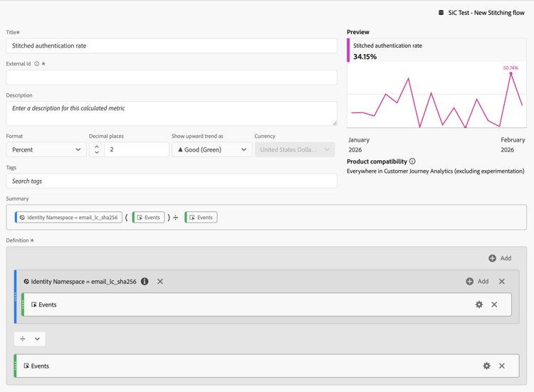Click first Events chip in Summary

coord(149,218)
